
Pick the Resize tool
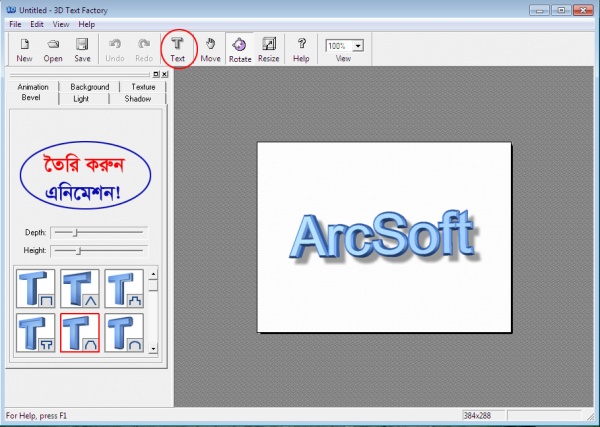[x=269, y=50]
